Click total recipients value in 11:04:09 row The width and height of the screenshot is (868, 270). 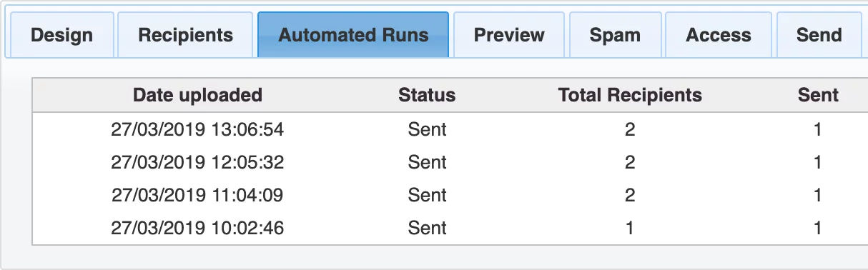click(630, 195)
